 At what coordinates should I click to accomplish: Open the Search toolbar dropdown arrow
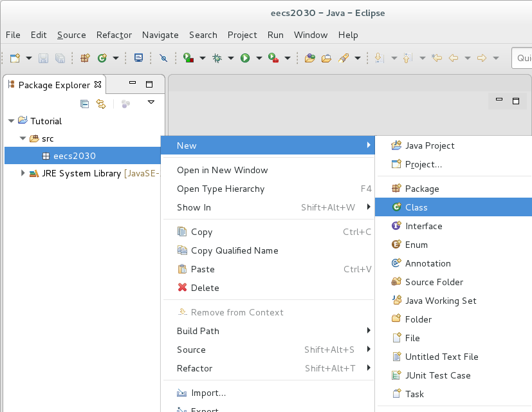click(x=358, y=58)
